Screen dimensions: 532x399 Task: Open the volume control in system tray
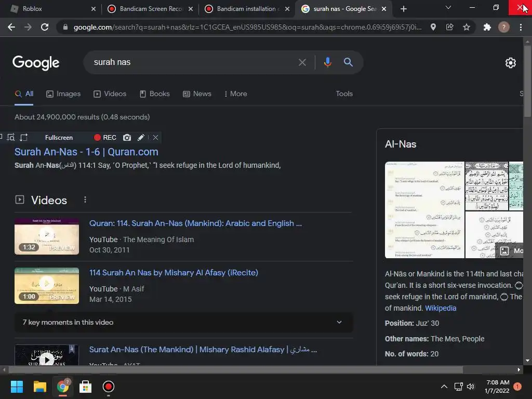pos(471,387)
